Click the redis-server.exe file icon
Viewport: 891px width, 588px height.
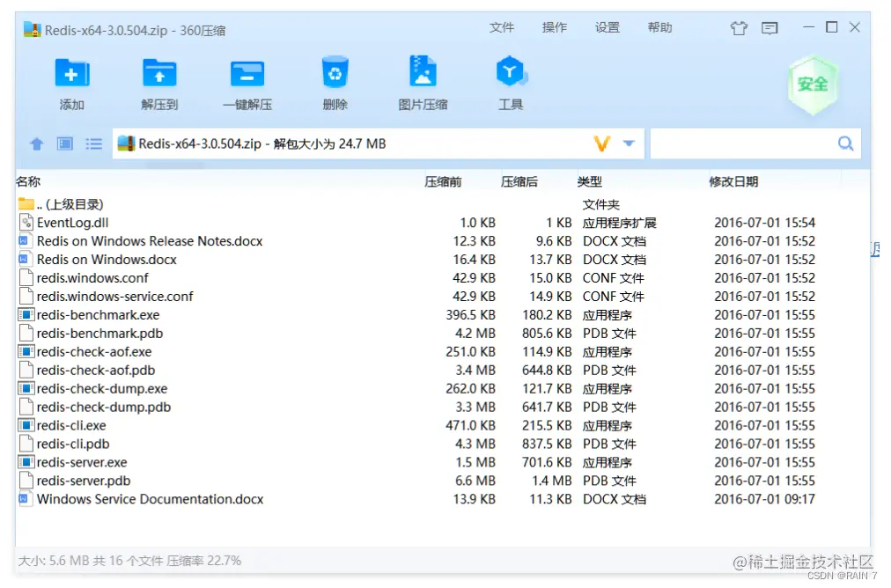click(26, 462)
